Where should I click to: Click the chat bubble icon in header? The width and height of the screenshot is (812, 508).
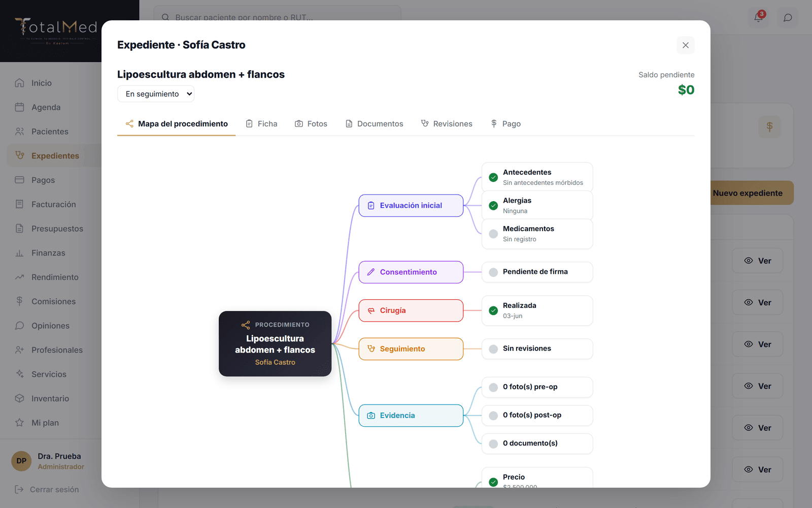click(788, 18)
